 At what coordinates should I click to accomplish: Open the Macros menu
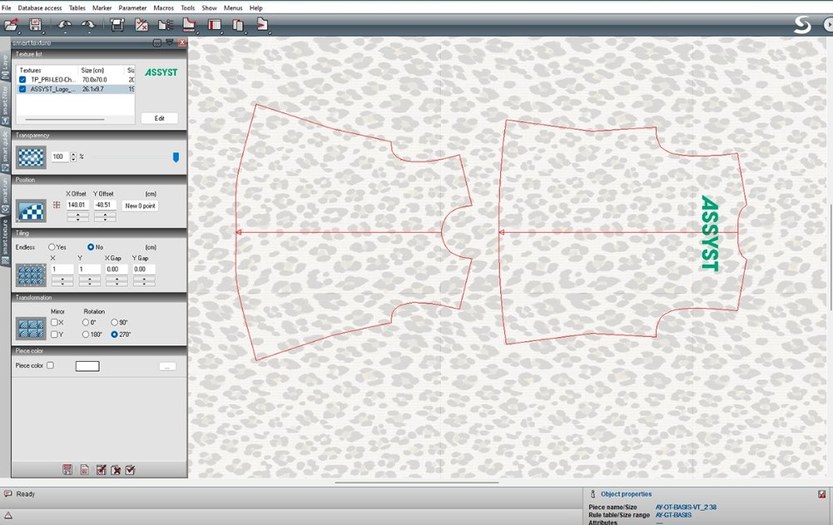[x=164, y=8]
